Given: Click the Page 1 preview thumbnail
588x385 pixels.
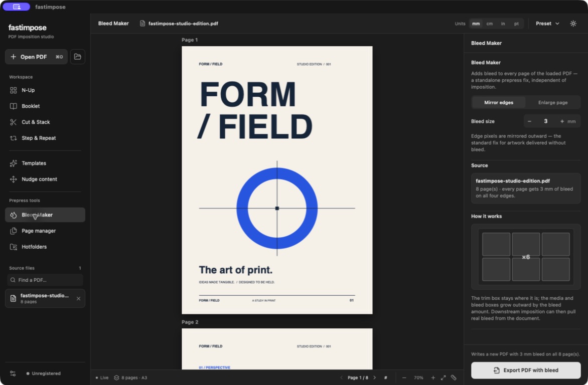Looking at the screenshot, I should (277, 180).
